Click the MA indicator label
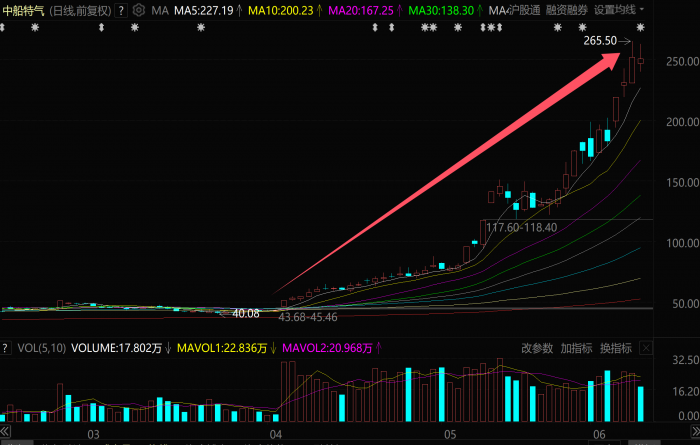The height and width of the screenshot is (445, 700). [160, 10]
